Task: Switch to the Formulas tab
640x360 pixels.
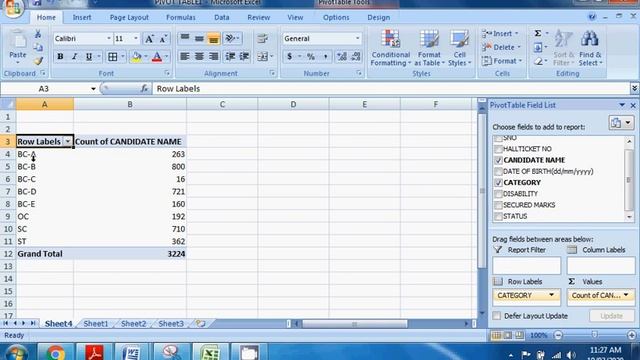Action: coord(181,18)
